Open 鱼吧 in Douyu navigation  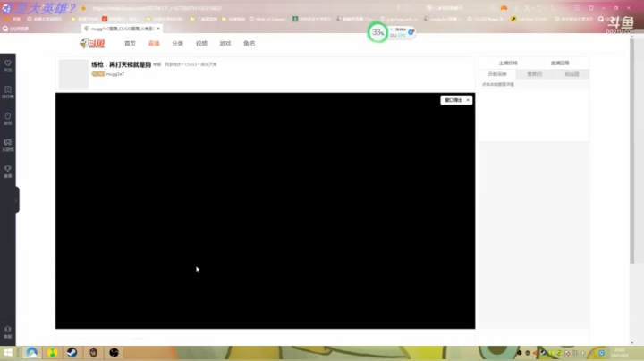250,44
